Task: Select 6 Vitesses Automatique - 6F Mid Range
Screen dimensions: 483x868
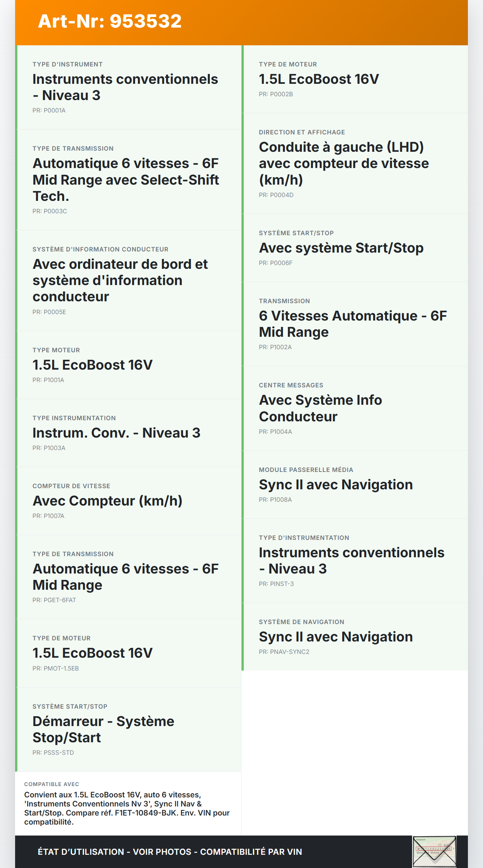Action: (x=352, y=324)
